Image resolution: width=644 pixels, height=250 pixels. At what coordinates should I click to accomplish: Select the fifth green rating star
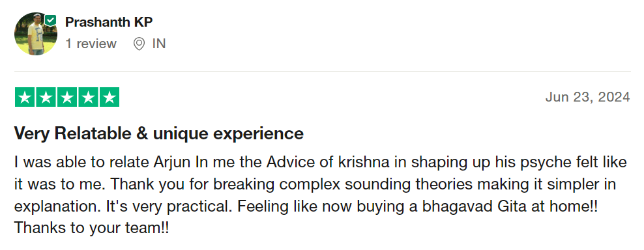[110, 97]
